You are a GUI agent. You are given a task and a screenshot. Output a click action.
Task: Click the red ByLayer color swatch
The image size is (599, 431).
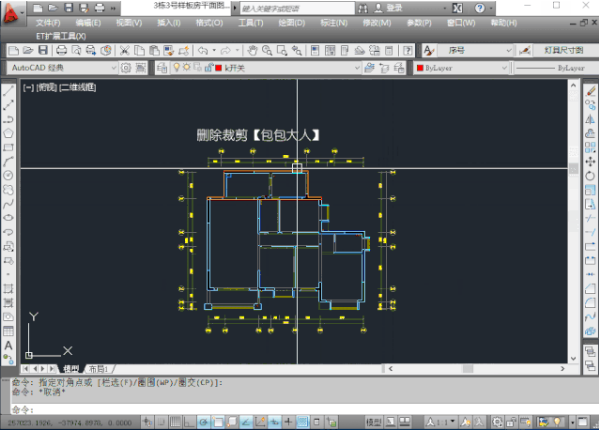click(420, 68)
